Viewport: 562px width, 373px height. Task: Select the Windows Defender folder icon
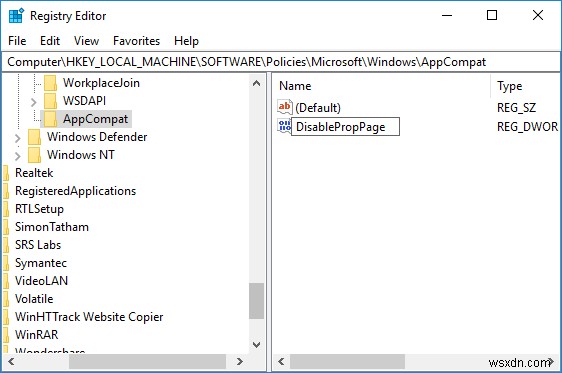[x=34, y=137]
